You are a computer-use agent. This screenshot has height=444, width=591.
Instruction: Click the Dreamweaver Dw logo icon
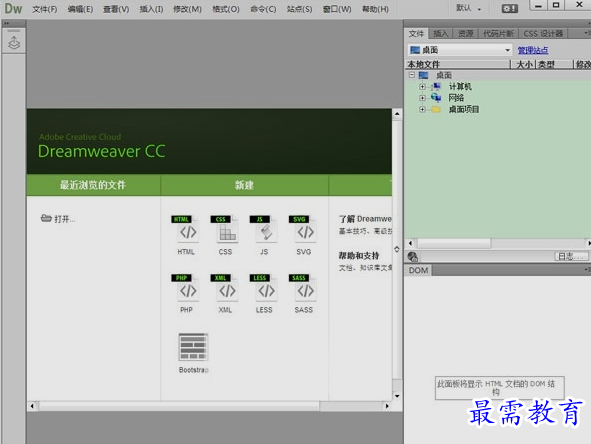(x=13, y=8)
